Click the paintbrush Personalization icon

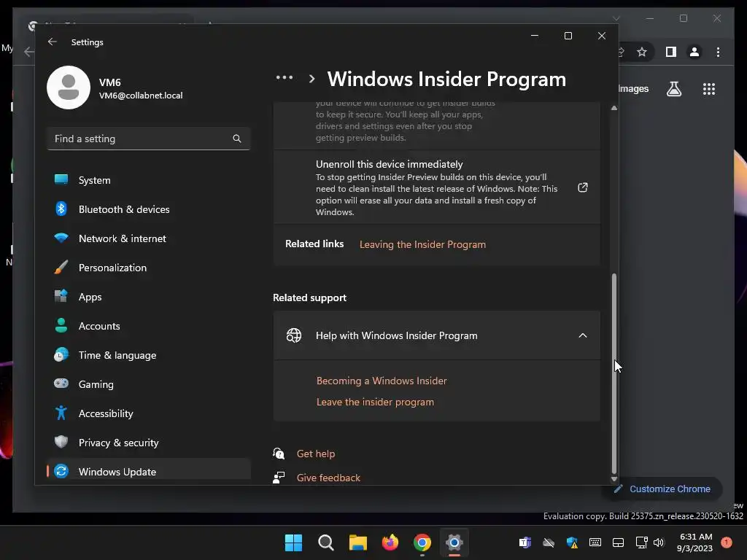pyautogui.click(x=61, y=267)
